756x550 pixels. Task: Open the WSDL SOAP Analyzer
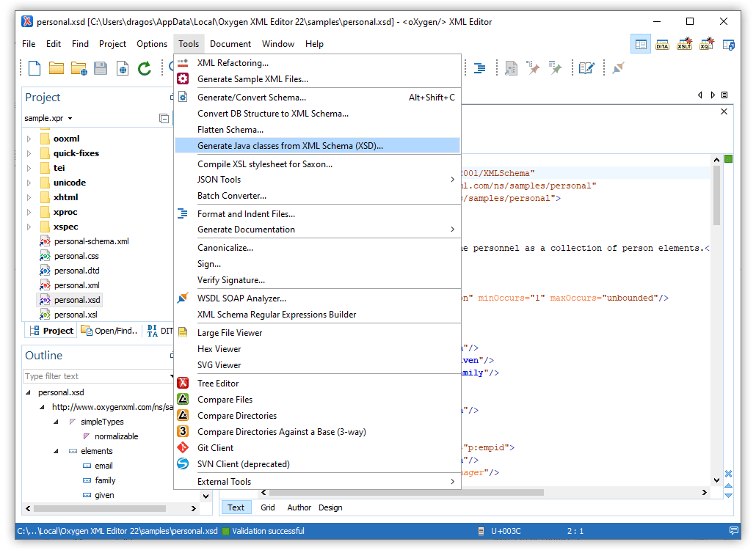coord(317,298)
